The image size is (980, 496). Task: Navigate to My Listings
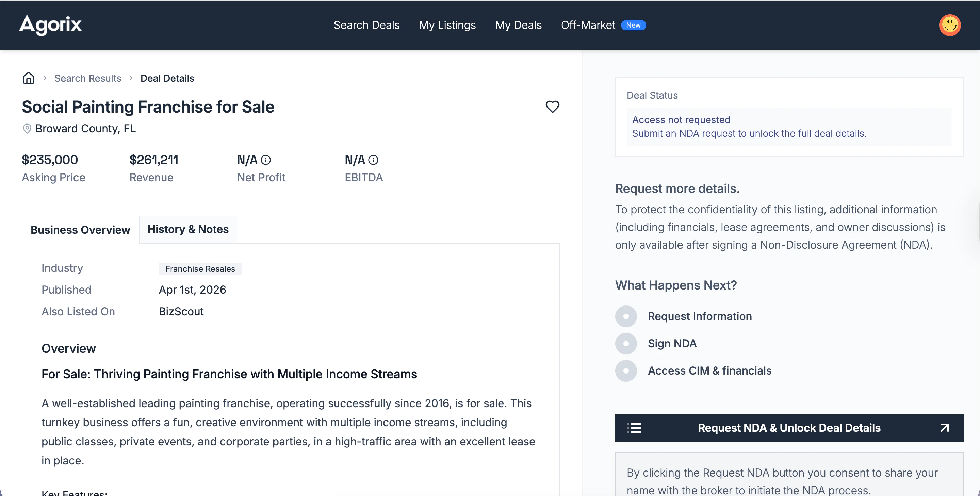tap(447, 25)
